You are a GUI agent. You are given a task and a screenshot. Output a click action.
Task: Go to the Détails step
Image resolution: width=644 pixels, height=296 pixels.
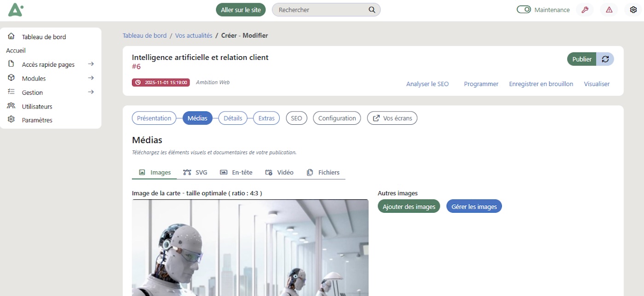[233, 118]
